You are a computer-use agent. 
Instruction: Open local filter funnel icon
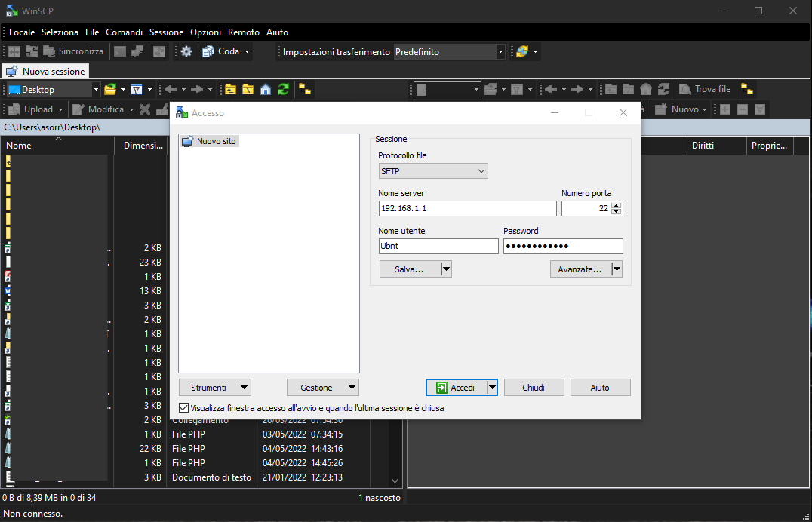tap(137, 90)
